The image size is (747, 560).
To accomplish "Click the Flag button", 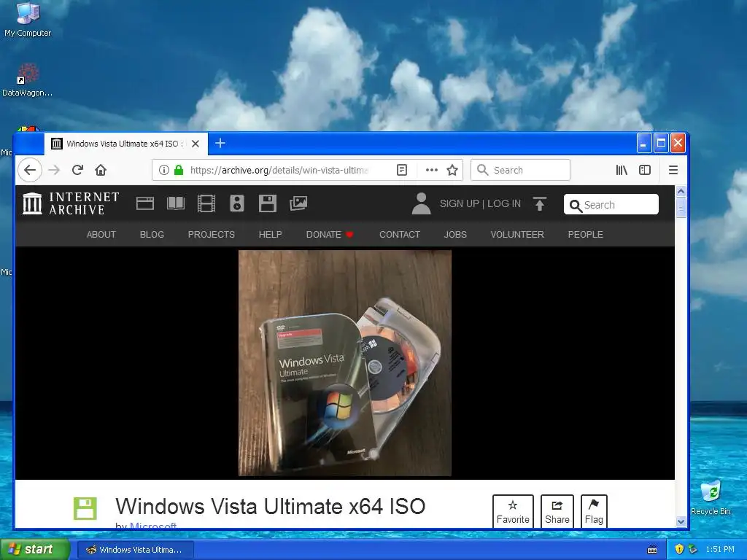I will coord(594,511).
